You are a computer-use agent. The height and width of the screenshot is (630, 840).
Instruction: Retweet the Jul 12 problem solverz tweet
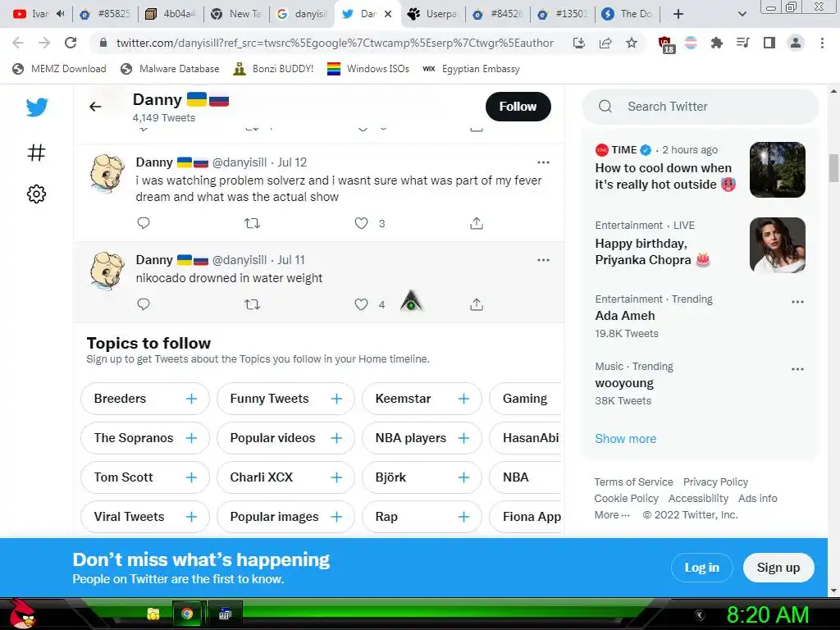253,223
